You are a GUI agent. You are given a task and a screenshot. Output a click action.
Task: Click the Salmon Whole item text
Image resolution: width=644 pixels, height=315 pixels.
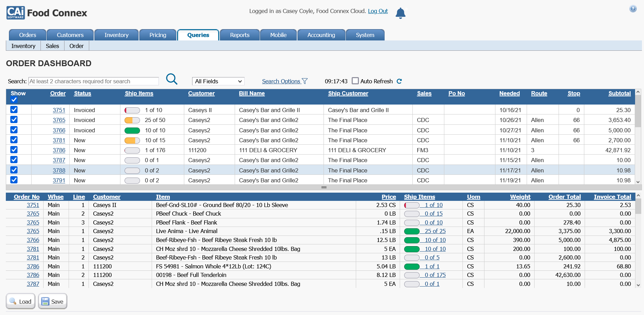tap(213, 266)
